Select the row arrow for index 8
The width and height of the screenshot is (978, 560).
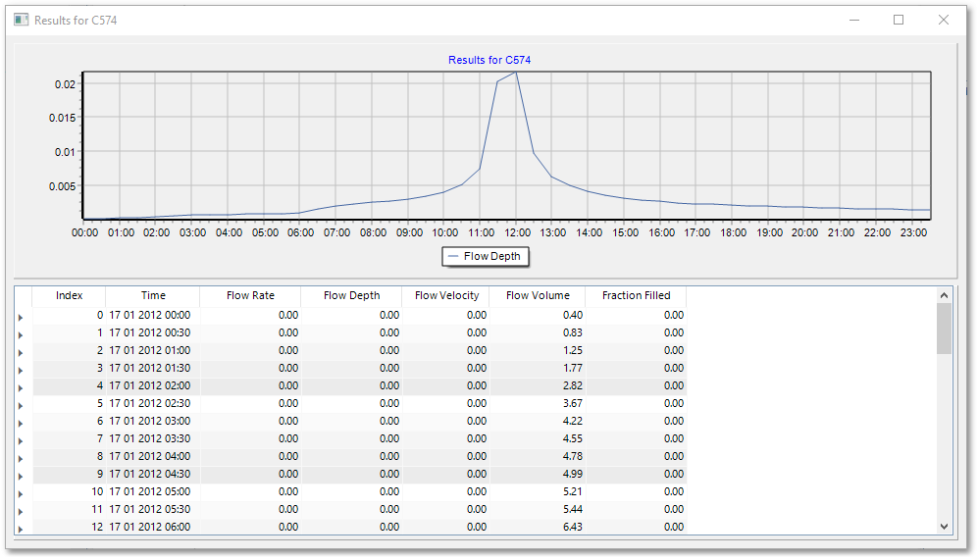21,459
